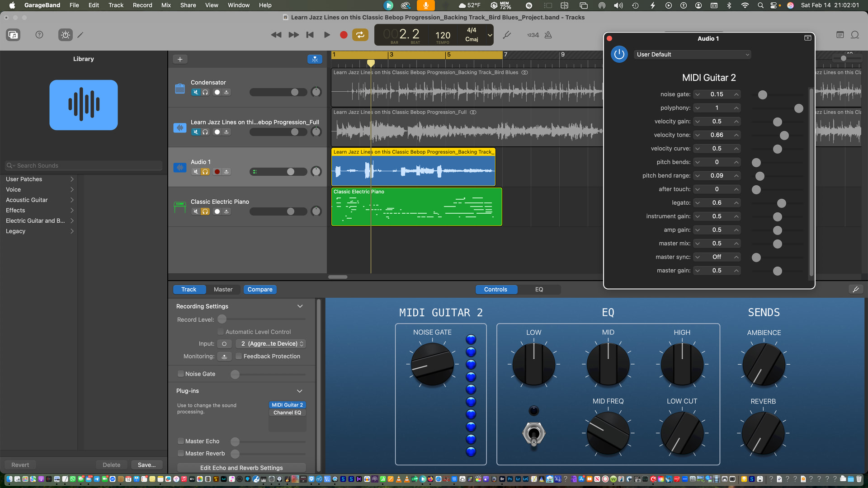
Task: Open the User Default preset dropdown
Action: (692, 54)
